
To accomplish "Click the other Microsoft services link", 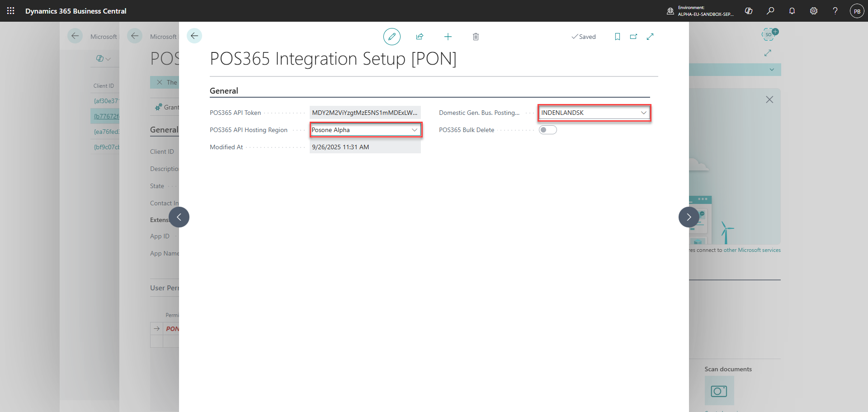I will (752, 250).
